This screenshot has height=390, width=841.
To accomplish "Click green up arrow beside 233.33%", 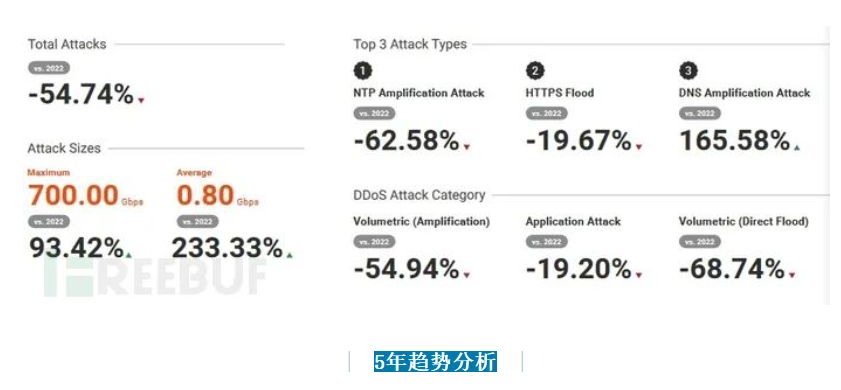I will [x=290, y=255].
